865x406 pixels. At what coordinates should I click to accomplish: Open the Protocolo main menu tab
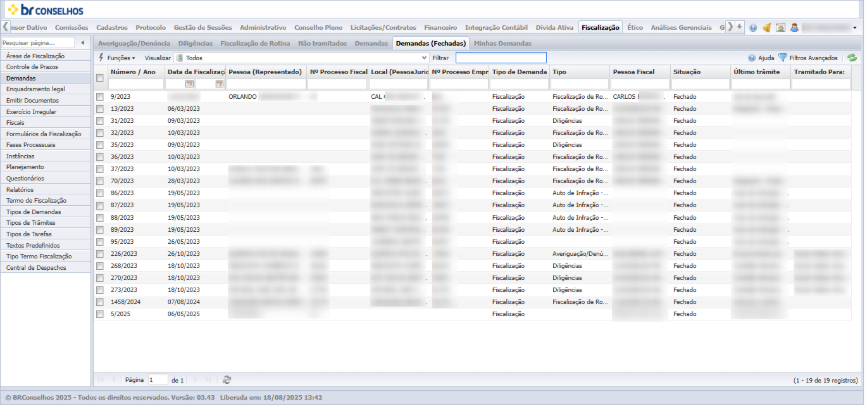(151, 27)
